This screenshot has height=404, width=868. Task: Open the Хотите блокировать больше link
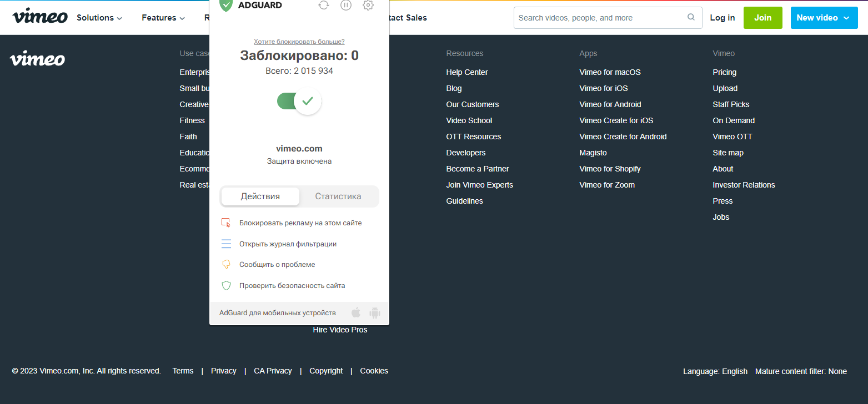[x=299, y=41]
